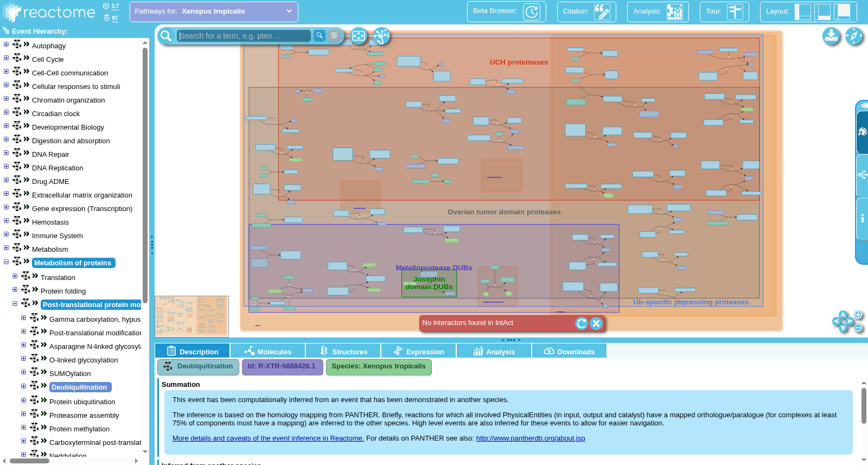
Task: Click the diagram export download icon
Action: click(x=831, y=36)
